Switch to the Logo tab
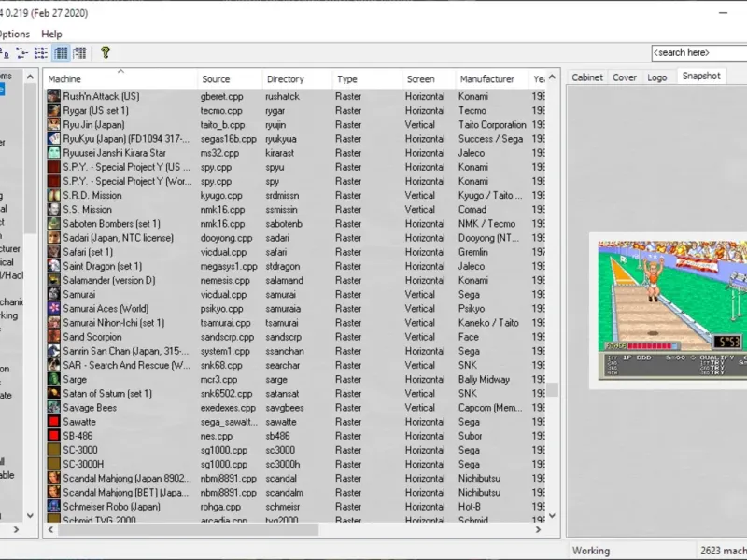Viewport: 747px width, 560px height. (656, 77)
